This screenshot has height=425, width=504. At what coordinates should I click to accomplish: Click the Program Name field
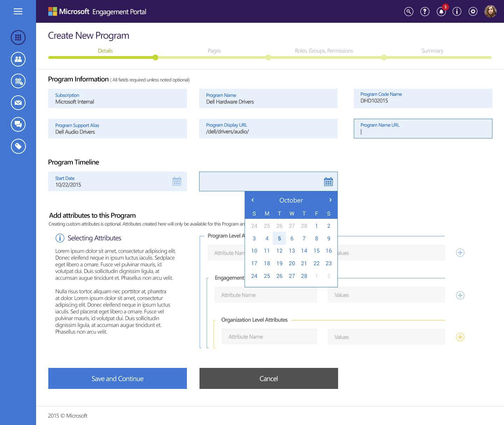point(268,98)
